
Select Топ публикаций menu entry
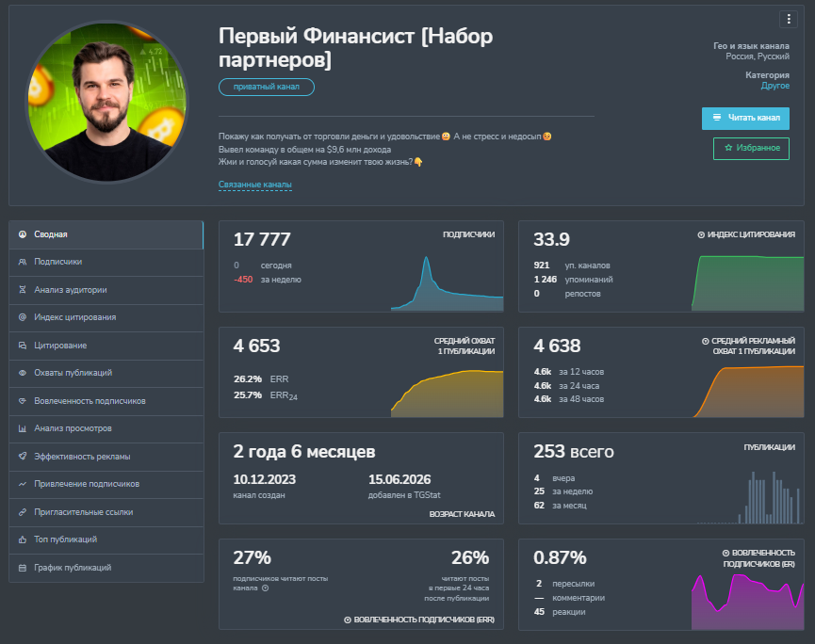(x=106, y=539)
